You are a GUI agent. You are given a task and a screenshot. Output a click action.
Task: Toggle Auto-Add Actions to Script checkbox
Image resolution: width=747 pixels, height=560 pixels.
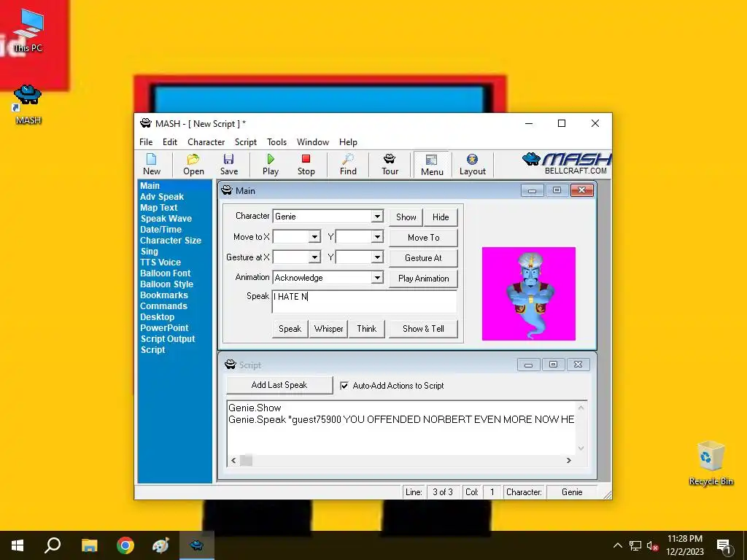point(344,386)
